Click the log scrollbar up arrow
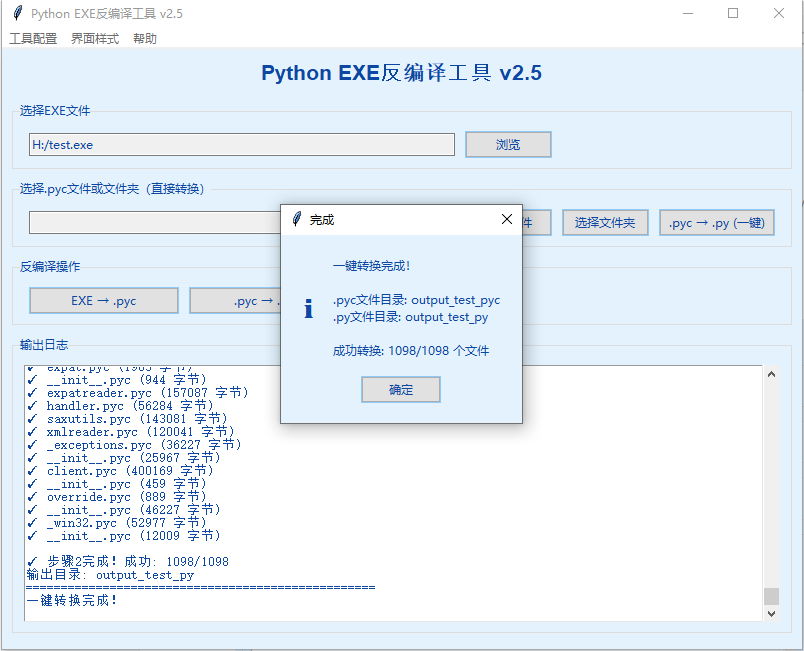804x651 pixels. tap(771, 374)
